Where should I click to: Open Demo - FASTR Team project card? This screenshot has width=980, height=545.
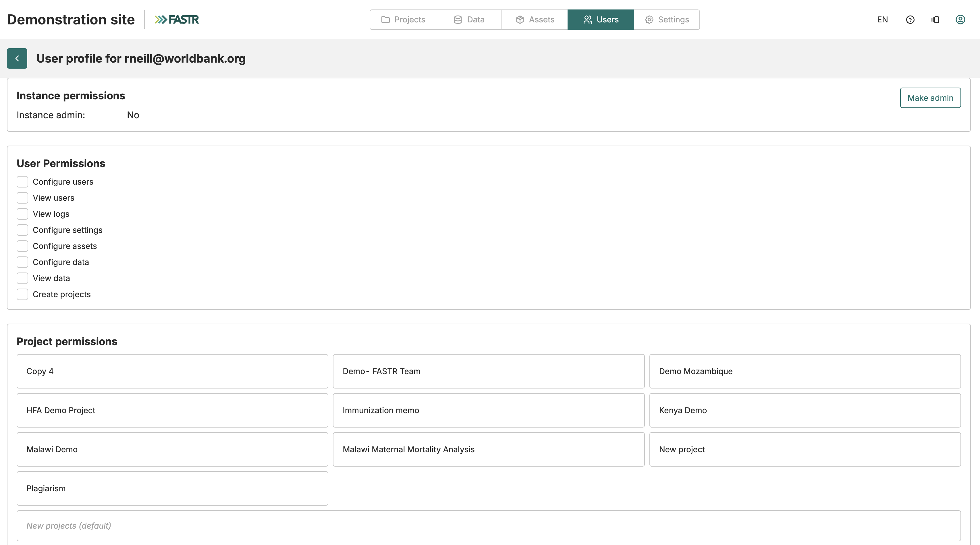click(489, 371)
